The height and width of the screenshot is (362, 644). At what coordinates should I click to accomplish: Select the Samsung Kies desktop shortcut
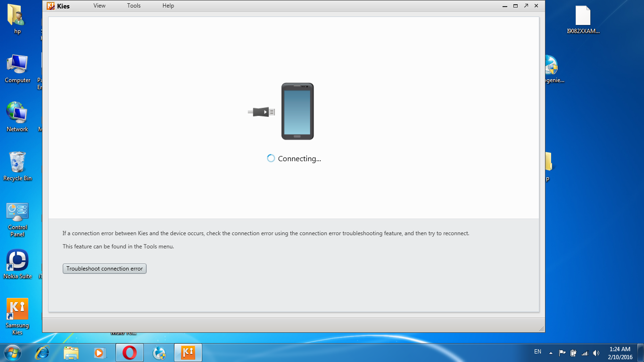coord(17,317)
